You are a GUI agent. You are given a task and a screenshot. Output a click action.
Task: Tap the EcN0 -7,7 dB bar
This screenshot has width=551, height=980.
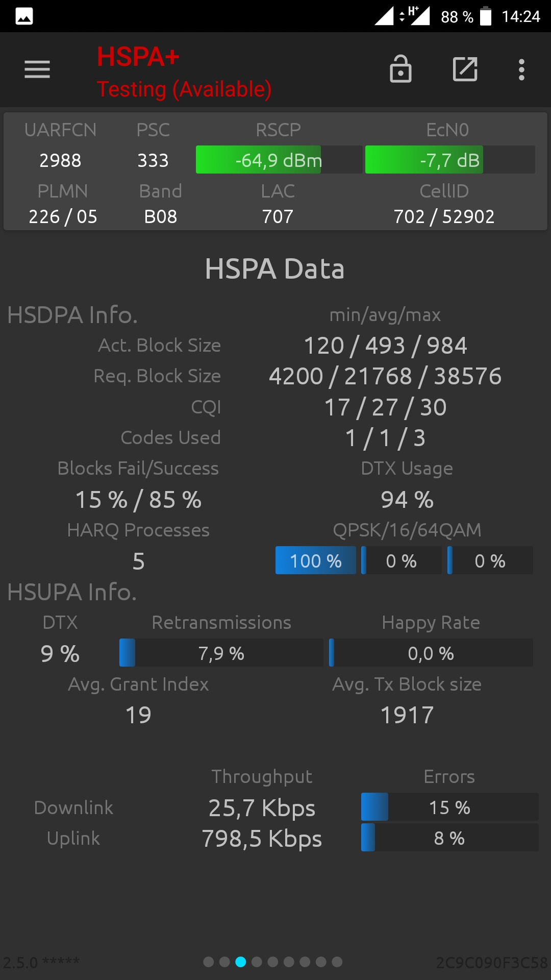point(450,160)
